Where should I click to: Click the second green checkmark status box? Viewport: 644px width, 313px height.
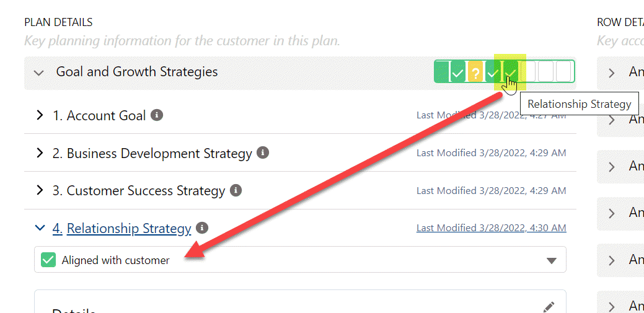click(493, 71)
